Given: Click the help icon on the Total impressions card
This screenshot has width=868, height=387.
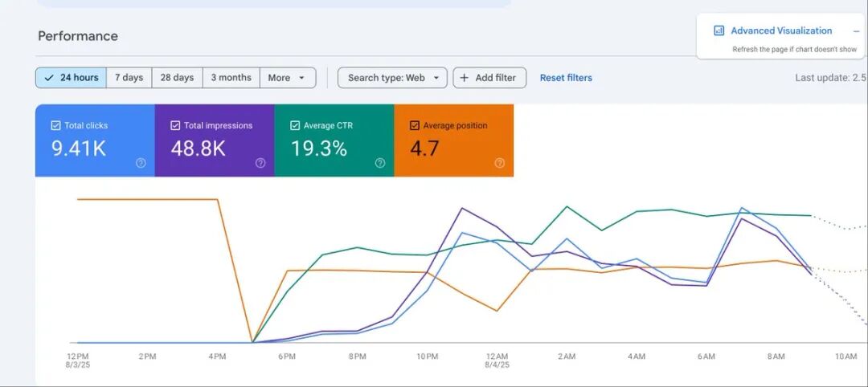Looking at the screenshot, I should point(260,162).
